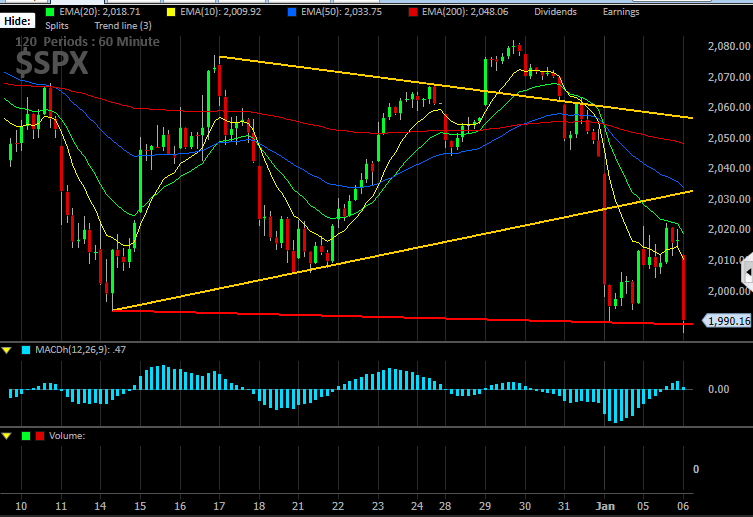Click the current price tag 1,990.16
753x517 pixels.
727,321
